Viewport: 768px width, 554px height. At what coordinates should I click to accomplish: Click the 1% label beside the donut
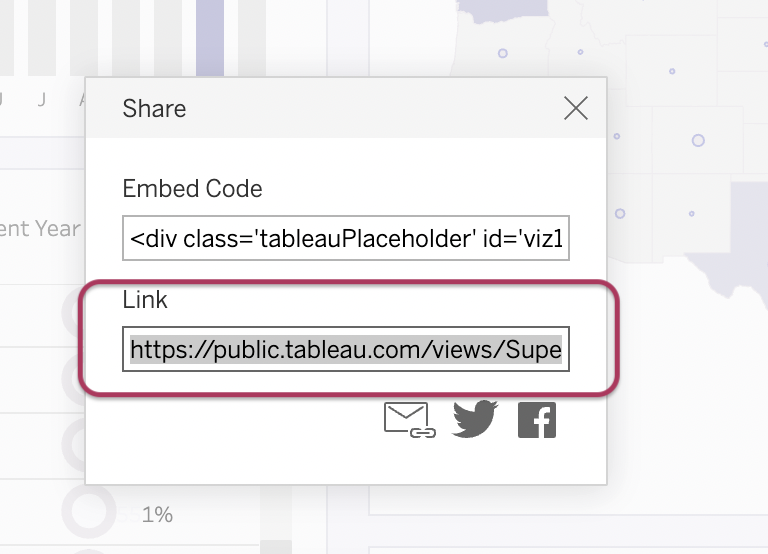[157, 515]
